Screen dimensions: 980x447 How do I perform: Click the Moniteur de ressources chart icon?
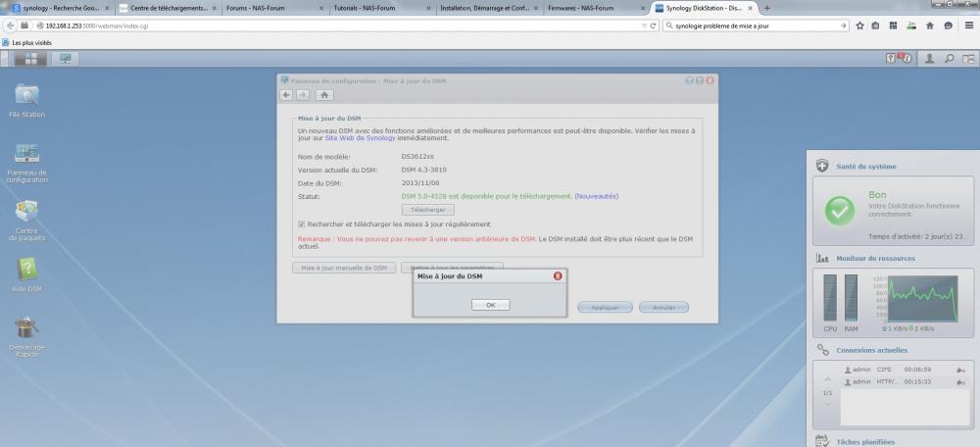(822, 258)
